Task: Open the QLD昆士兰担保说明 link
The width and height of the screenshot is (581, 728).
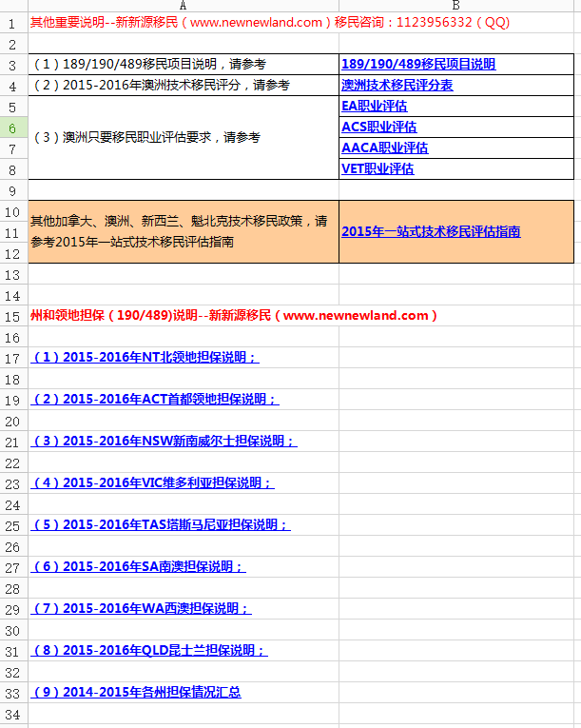Action: click(149, 650)
